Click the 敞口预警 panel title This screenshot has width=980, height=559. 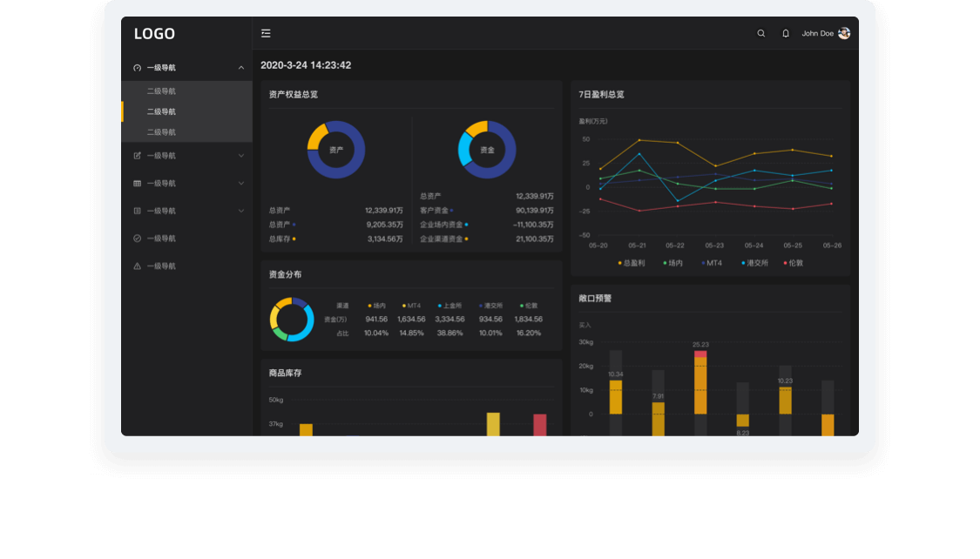tap(595, 299)
